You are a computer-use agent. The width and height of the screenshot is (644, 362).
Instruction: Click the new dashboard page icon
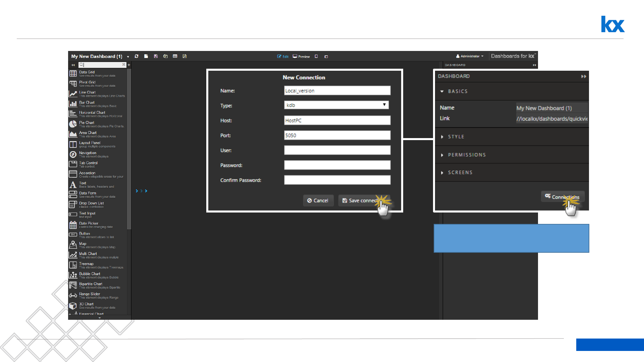[x=146, y=56]
